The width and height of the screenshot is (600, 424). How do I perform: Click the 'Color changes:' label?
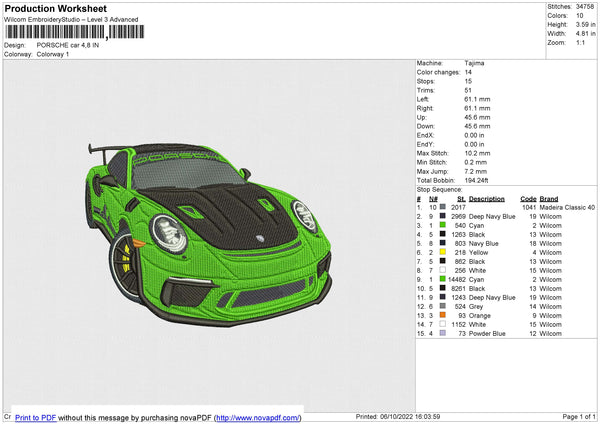tap(439, 72)
